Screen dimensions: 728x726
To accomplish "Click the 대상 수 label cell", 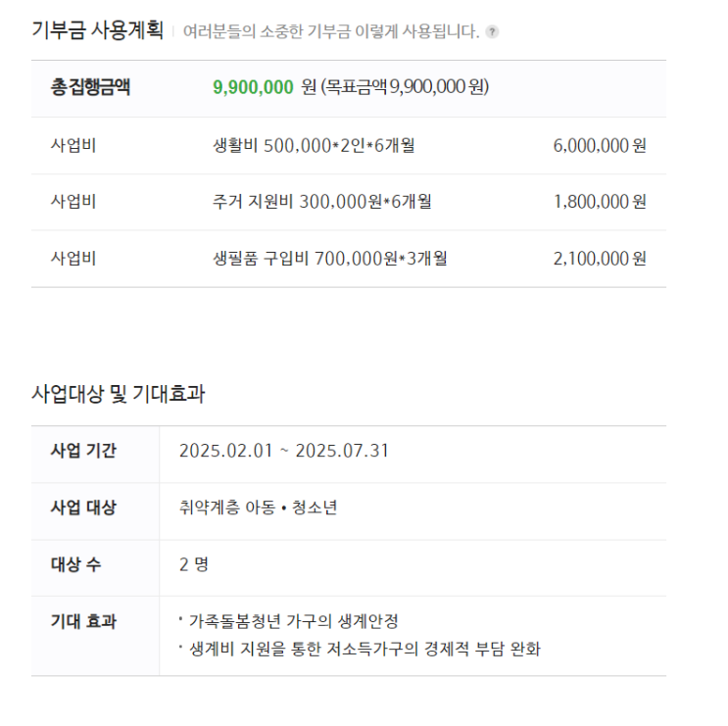I will [x=95, y=568].
